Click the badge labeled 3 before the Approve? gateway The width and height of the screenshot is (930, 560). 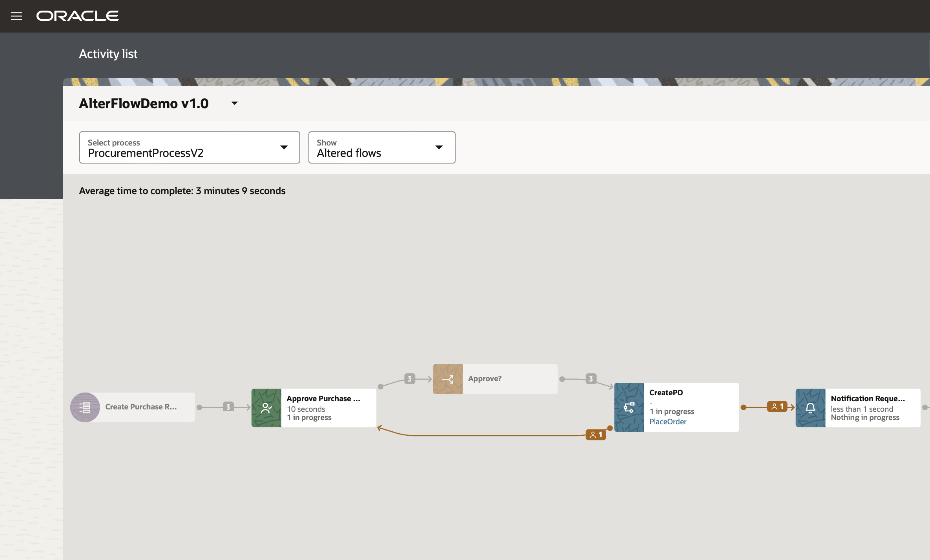409,379
